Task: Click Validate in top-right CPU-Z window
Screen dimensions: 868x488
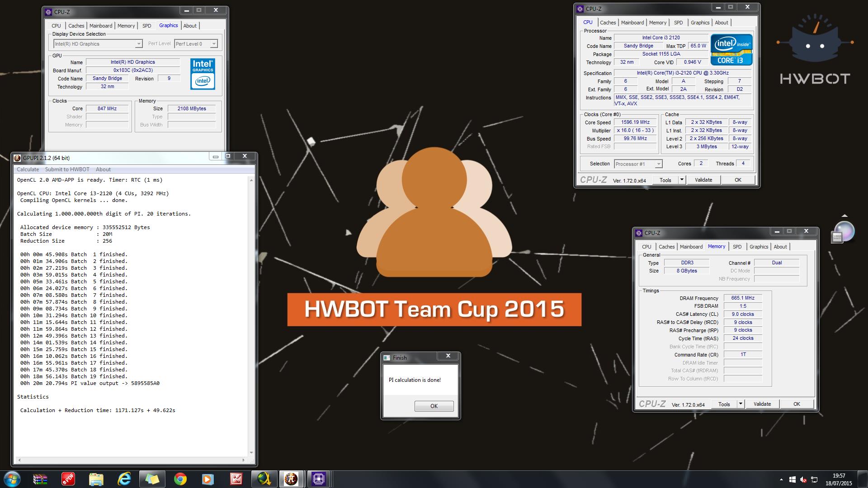Action: click(x=703, y=180)
